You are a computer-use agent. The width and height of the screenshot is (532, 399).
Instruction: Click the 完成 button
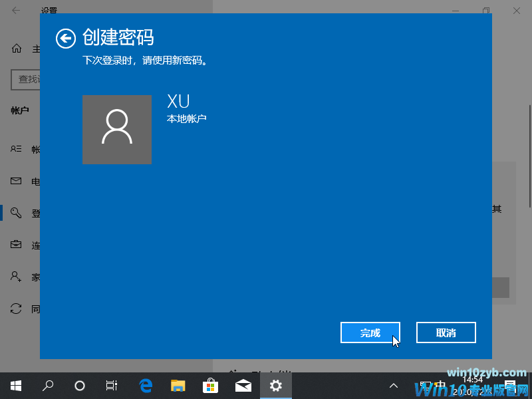click(x=370, y=332)
